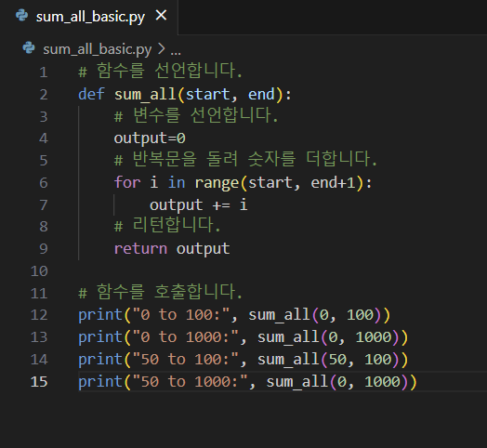This screenshot has height=448, width=487.
Task: Click the 'output=0' statement
Action: tap(150, 138)
